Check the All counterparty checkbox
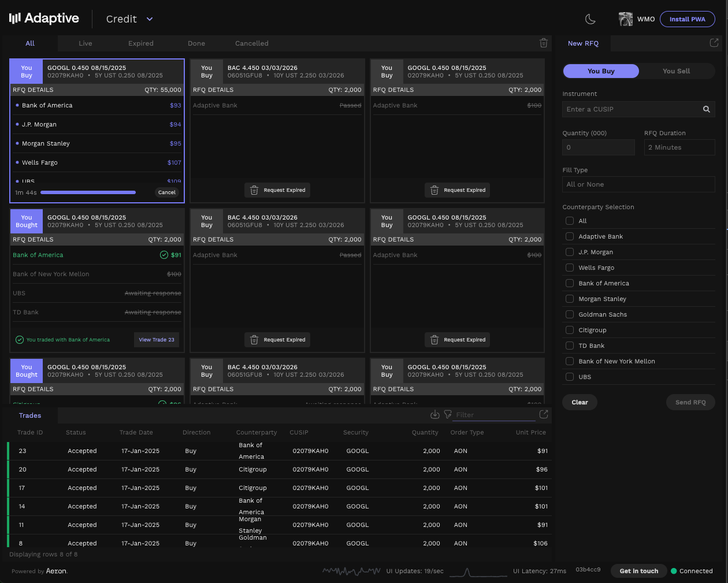The height and width of the screenshot is (583, 728). coord(569,221)
